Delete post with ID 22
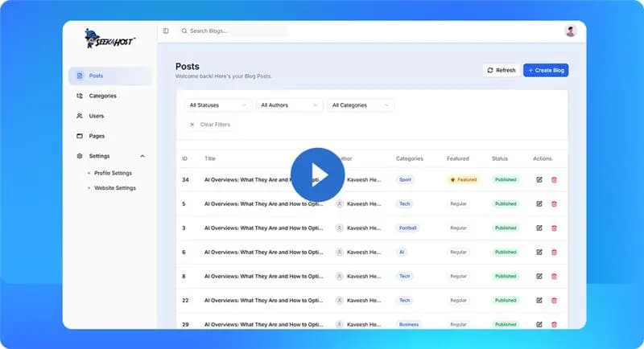Viewport: 644px width, 349px height. tap(554, 301)
